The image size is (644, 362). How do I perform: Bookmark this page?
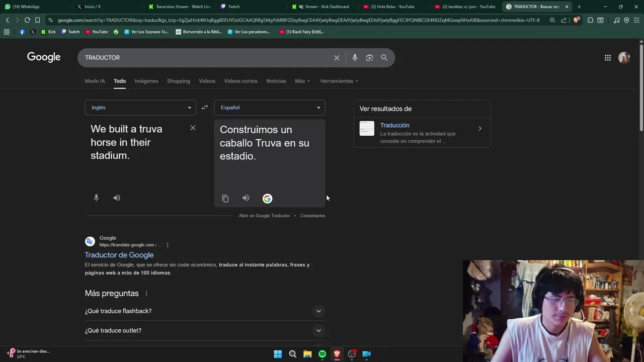(37, 20)
